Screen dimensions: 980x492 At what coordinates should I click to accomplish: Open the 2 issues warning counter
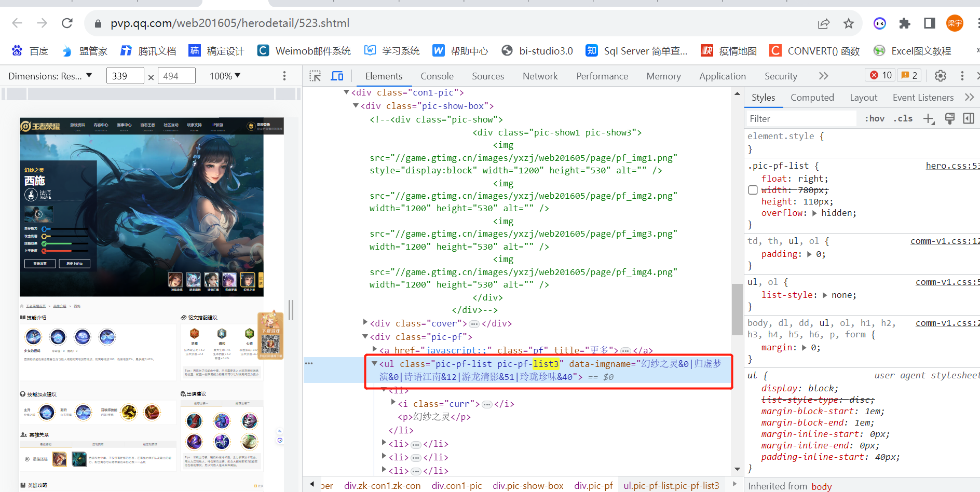(909, 75)
